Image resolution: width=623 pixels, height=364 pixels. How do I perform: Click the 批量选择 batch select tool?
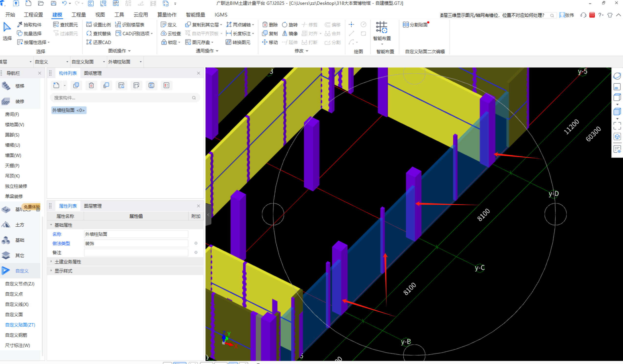pos(29,33)
